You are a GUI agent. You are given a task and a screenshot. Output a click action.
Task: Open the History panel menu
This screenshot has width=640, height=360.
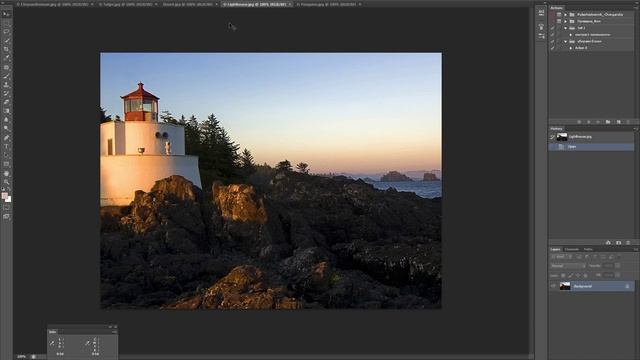(635, 129)
